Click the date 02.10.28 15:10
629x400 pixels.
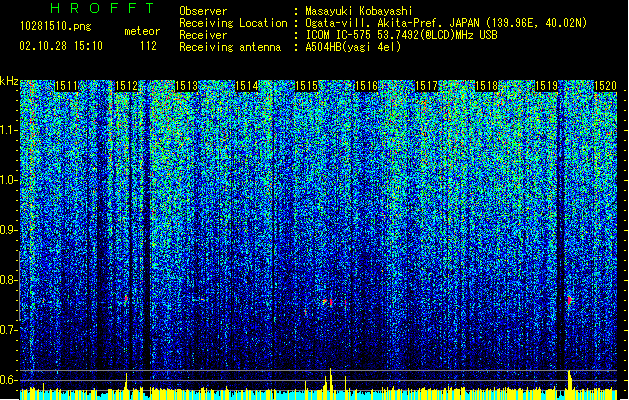[x=61, y=46]
